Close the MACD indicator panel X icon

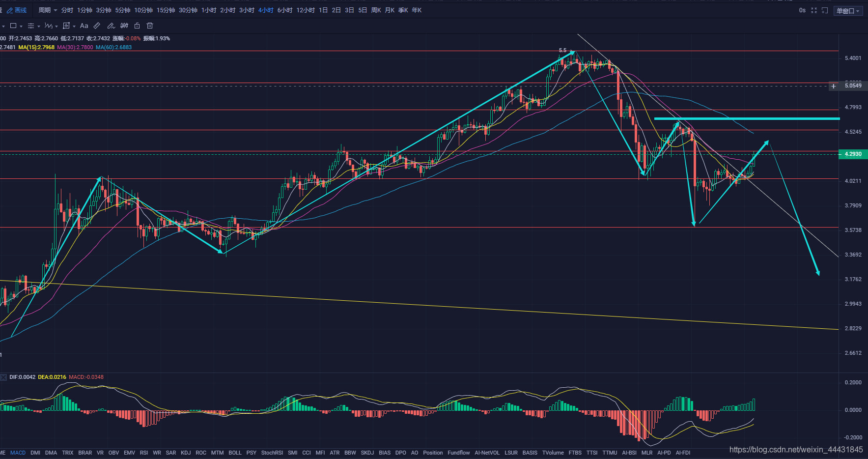tap(4, 377)
